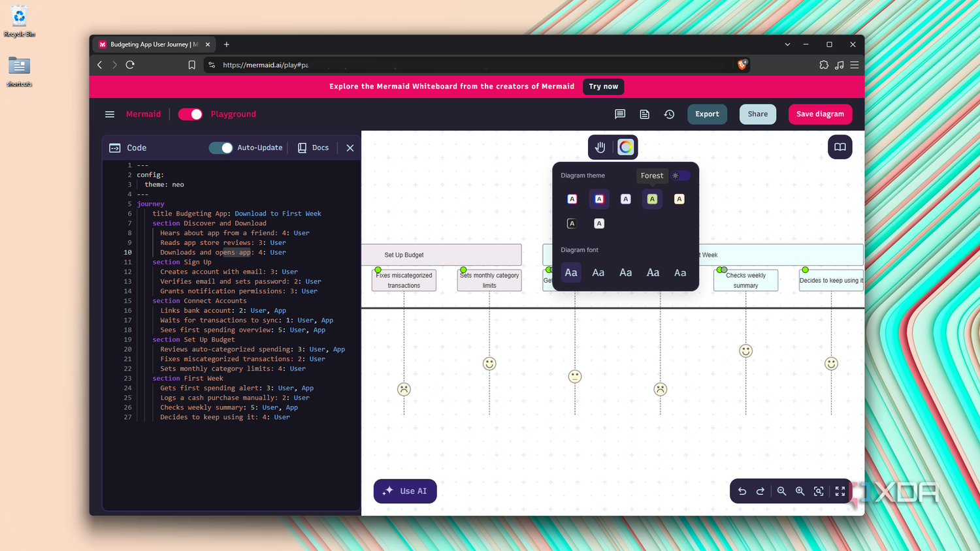Open the shortcuts desktop icon
The image size is (980, 551).
pyautogui.click(x=19, y=72)
